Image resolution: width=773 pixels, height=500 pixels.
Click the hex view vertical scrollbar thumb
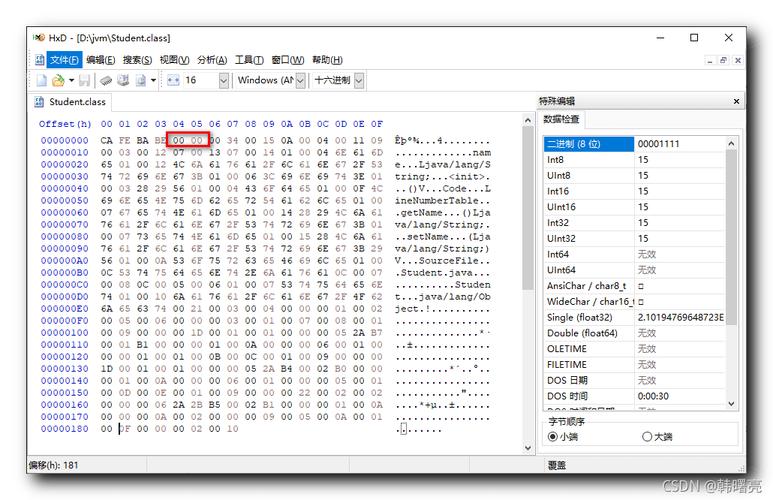pyautogui.click(x=527, y=207)
